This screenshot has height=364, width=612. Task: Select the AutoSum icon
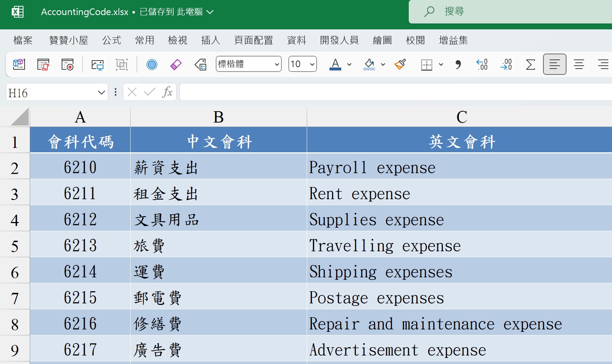[x=530, y=65]
